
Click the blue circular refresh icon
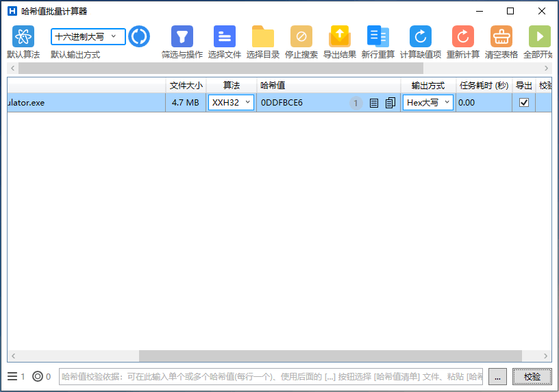(x=139, y=36)
